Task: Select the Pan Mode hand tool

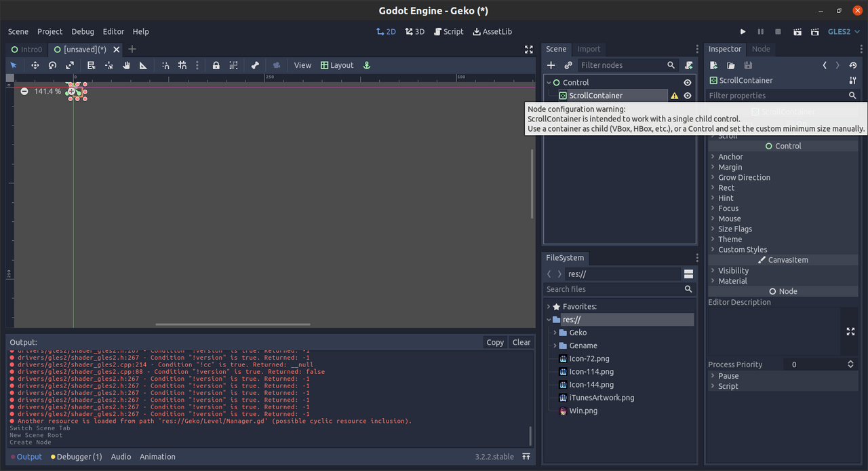Action: (126, 65)
